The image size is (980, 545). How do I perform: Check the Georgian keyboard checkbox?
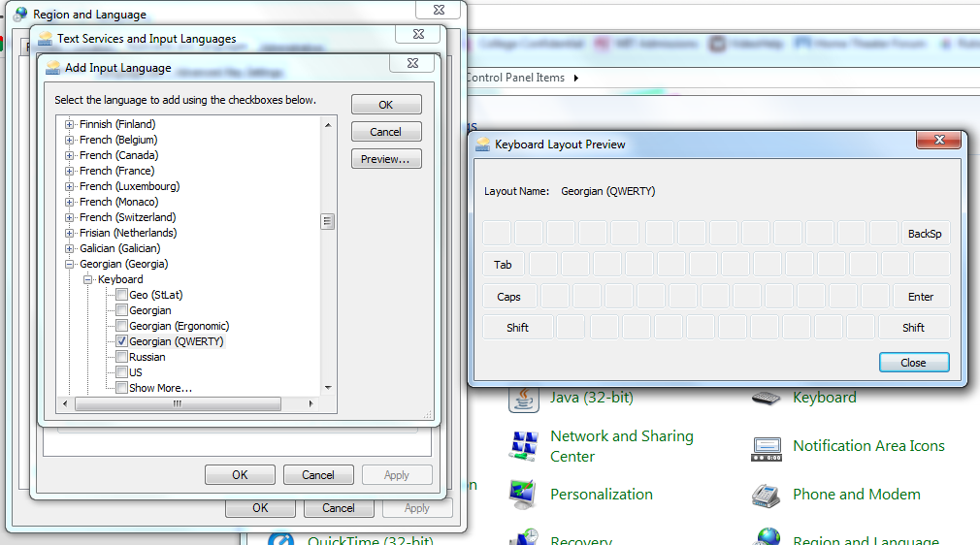tap(122, 310)
